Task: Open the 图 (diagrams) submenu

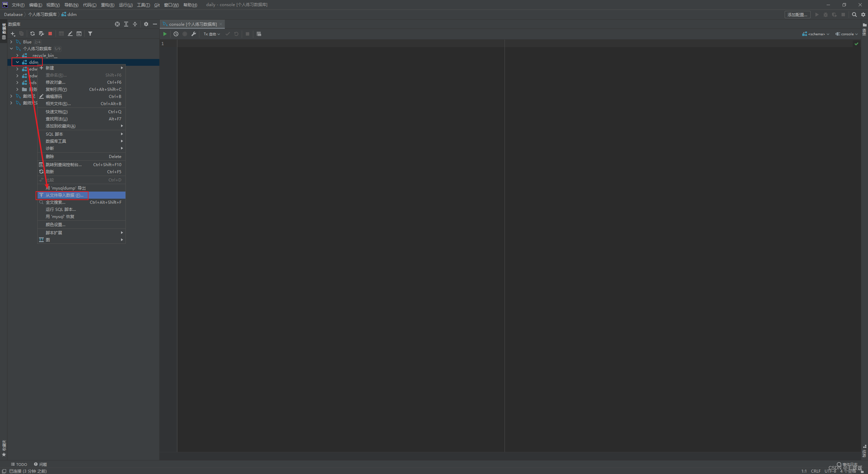Action: (81, 240)
